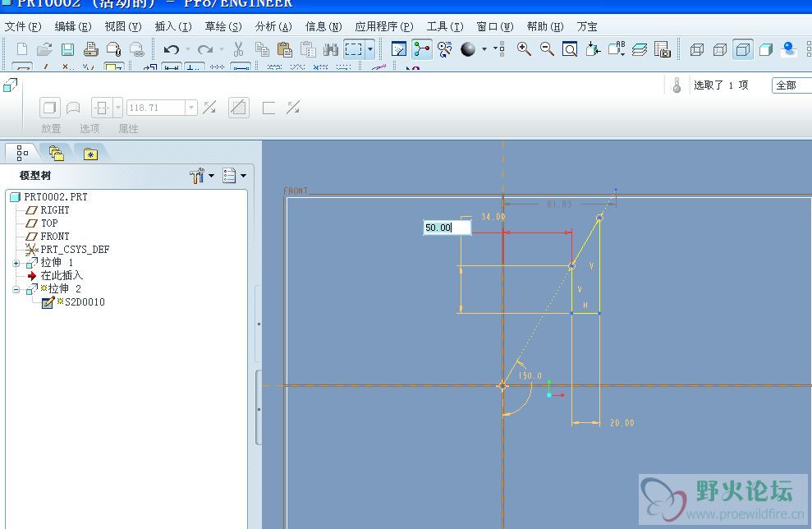
Task: Open the 放置 panel
Action: click(x=51, y=128)
